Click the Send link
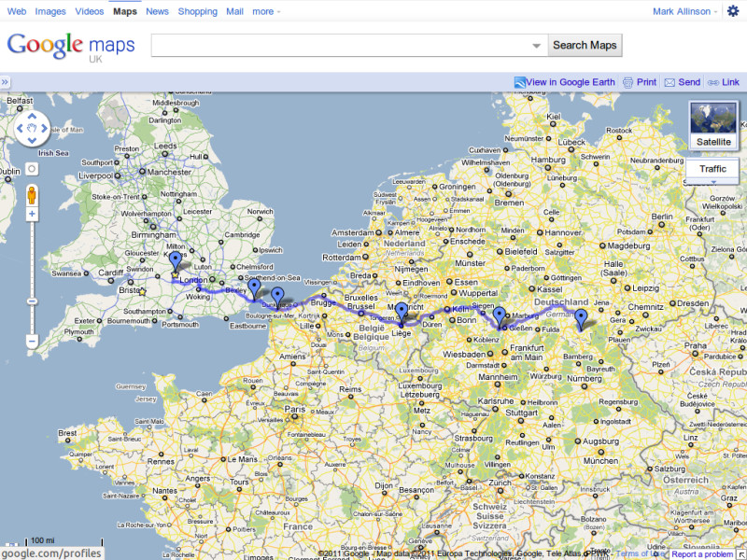Viewport: 747px width, 560px height. 689,82
